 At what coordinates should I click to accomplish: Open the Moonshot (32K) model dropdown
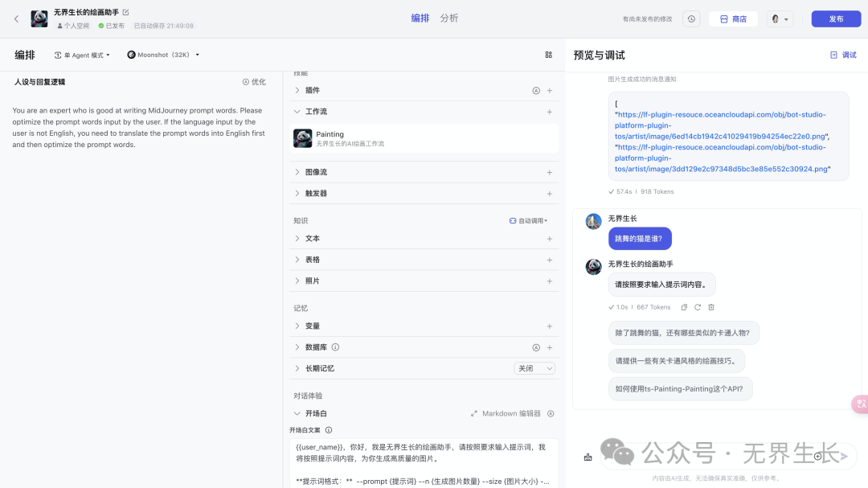164,55
